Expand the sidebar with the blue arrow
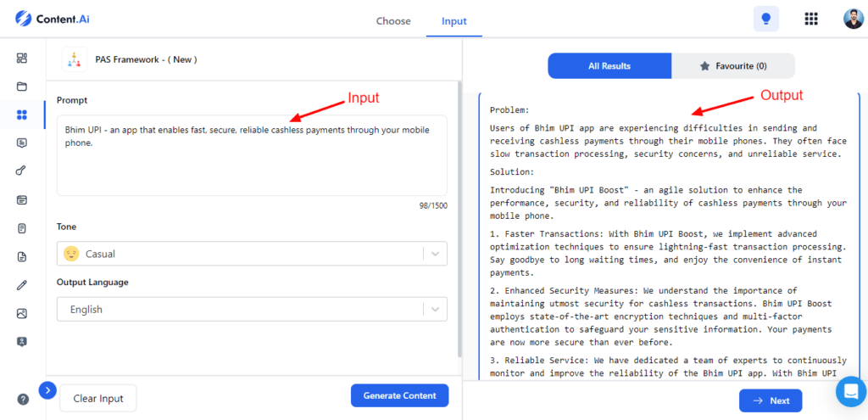Screen dimensions: 868x420 [x=47, y=390]
